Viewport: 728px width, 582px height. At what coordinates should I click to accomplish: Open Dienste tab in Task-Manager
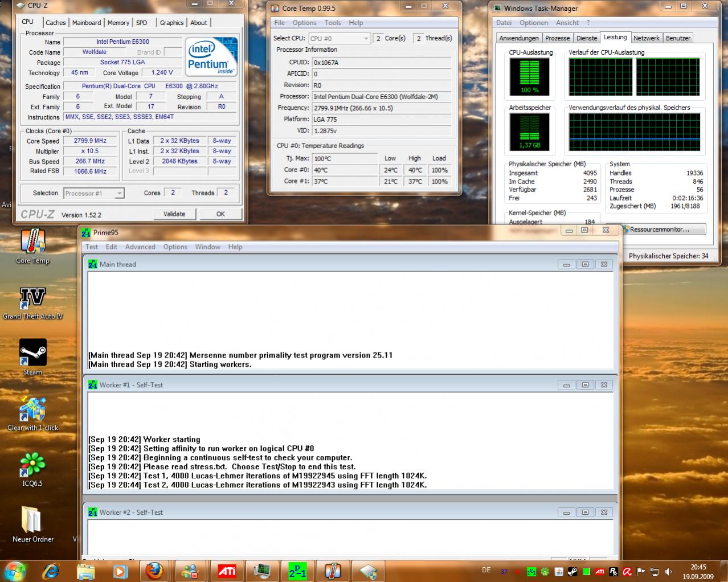point(587,38)
